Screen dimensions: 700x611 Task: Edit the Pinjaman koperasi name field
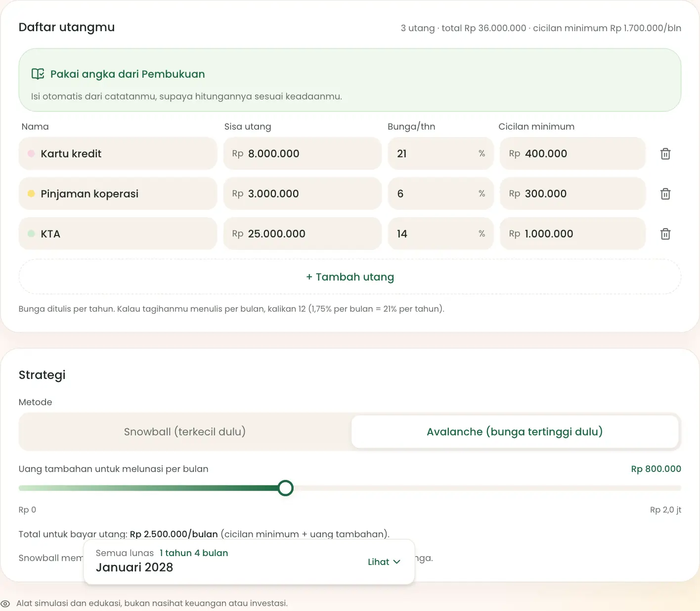118,194
